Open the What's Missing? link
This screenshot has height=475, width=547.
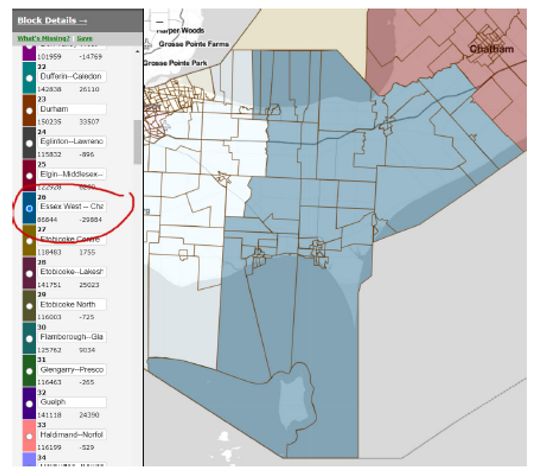(44, 38)
